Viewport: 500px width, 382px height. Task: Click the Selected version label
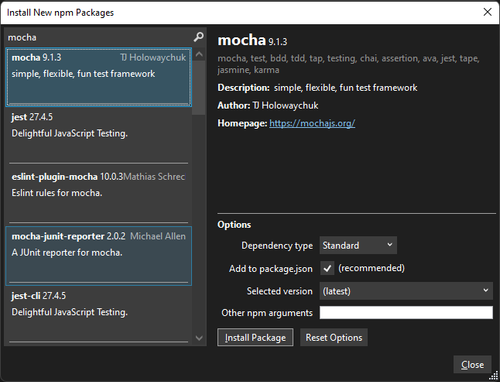point(280,291)
